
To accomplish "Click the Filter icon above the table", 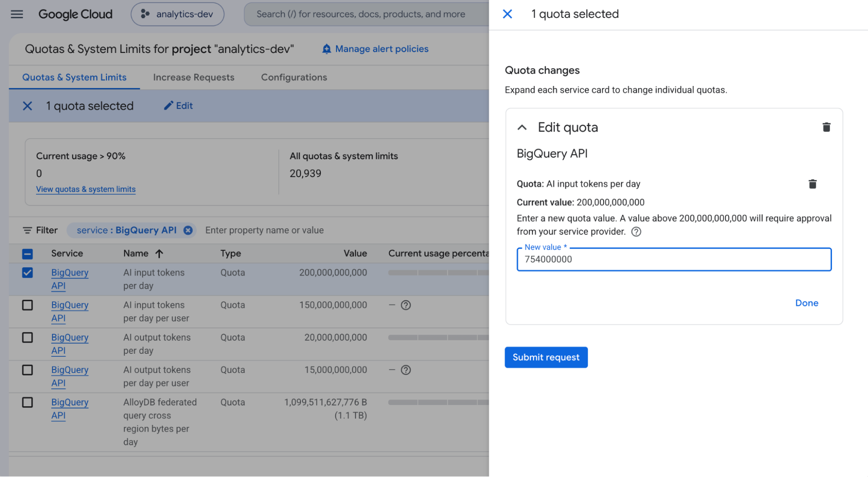I will [x=27, y=230].
